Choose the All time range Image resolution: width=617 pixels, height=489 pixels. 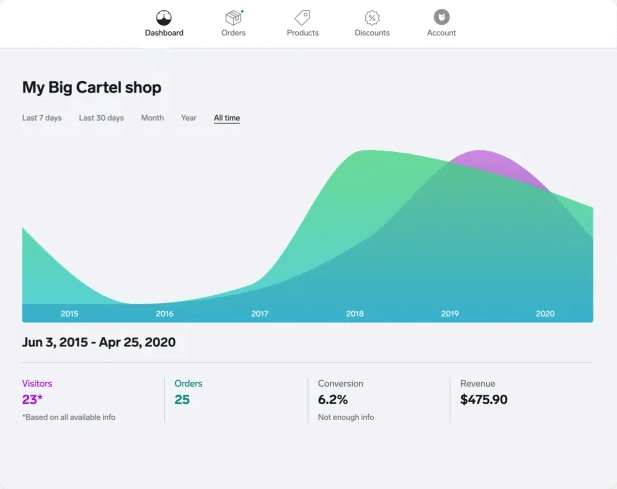227,118
